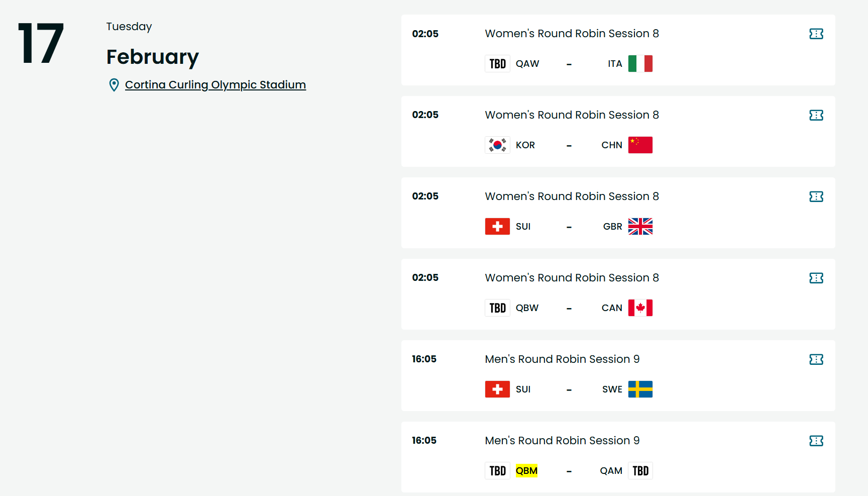Click the China flag icon

(640, 145)
